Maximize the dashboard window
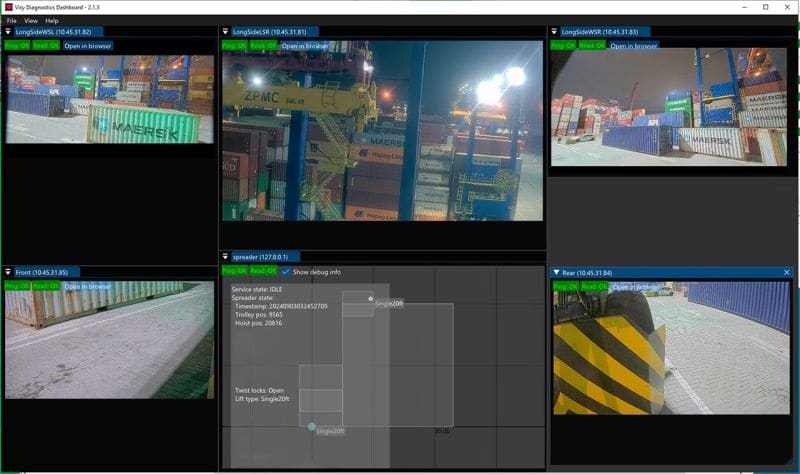This screenshot has height=474, width=800. point(766,7)
